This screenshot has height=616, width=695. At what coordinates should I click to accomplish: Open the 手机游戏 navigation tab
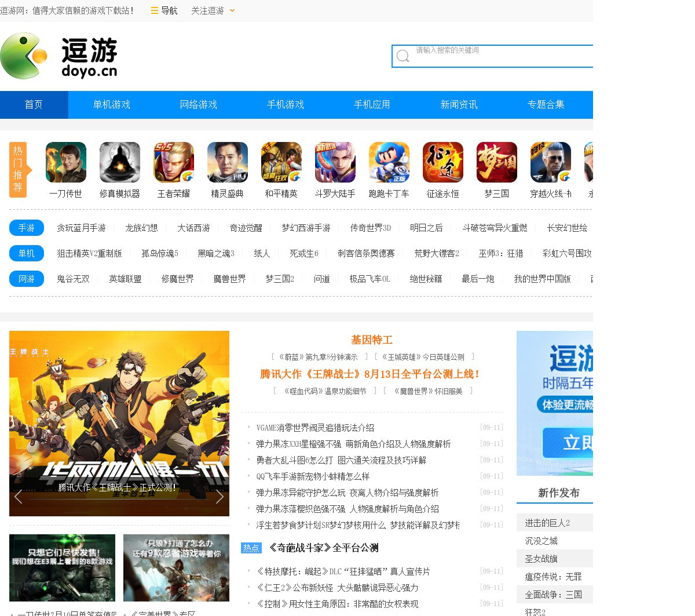click(x=286, y=105)
